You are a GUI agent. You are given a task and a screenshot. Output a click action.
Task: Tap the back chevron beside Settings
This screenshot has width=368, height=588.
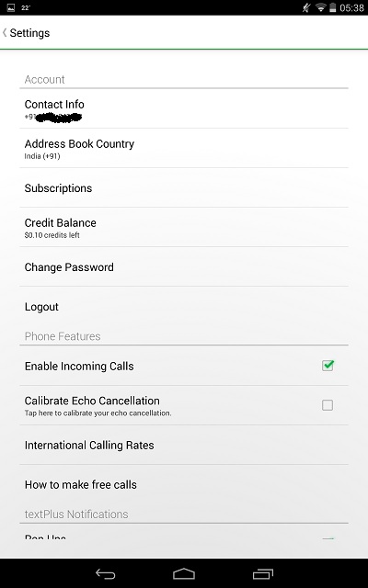pyautogui.click(x=5, y=33)
